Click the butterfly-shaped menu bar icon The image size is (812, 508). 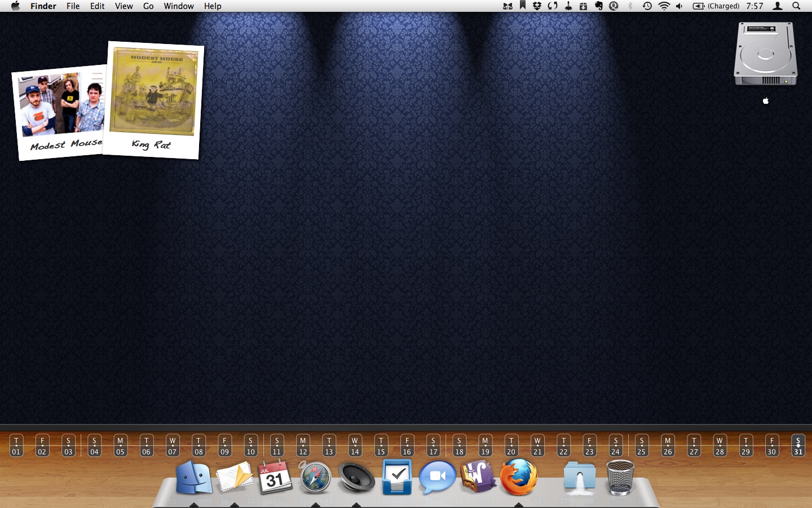508,6
